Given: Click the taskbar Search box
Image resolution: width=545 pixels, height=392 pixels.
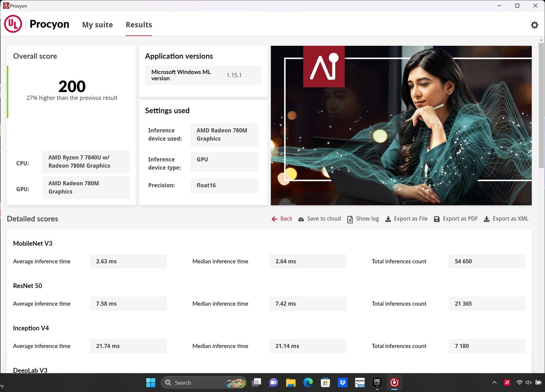Looking at the screenshot, I should (x=203, y=383).
